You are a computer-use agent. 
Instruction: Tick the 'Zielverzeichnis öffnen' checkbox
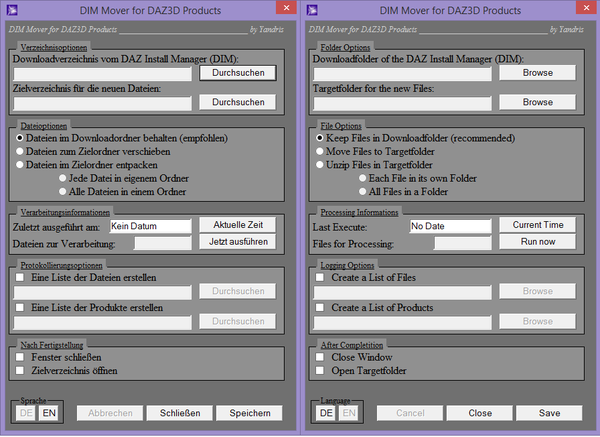click(20, 370)
